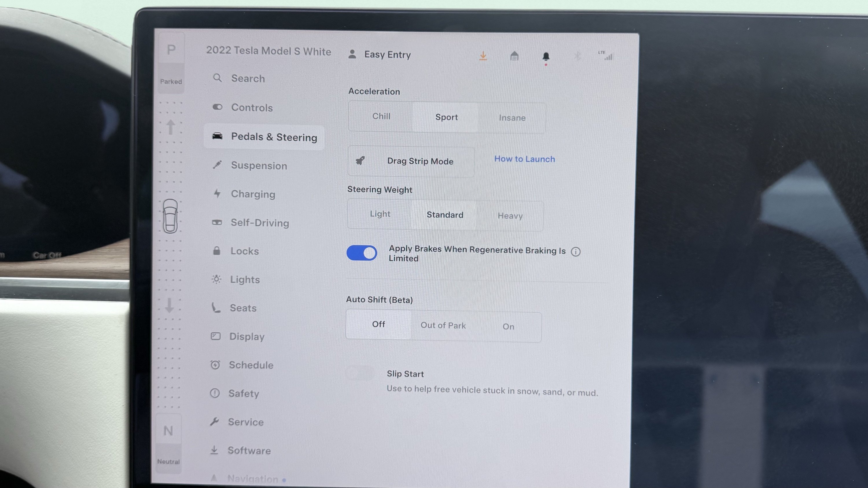Set Steering Weight to Light

point(380,214)
